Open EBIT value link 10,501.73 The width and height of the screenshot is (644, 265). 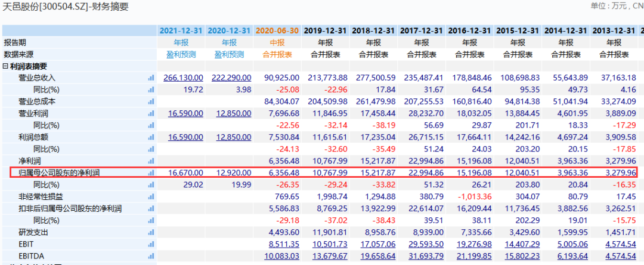(x=330, y=245)
